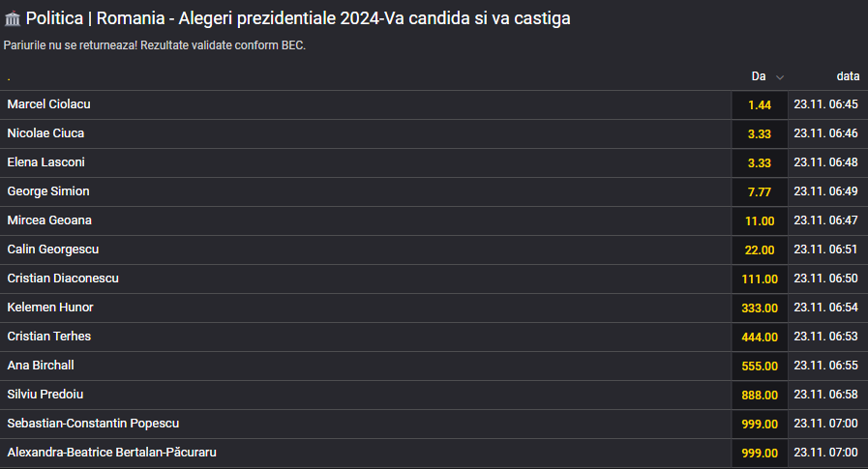This screenshot has width=868, height=469.
Task: Select Kelemen Hunor odds 333.00
Action: [760, 308]
